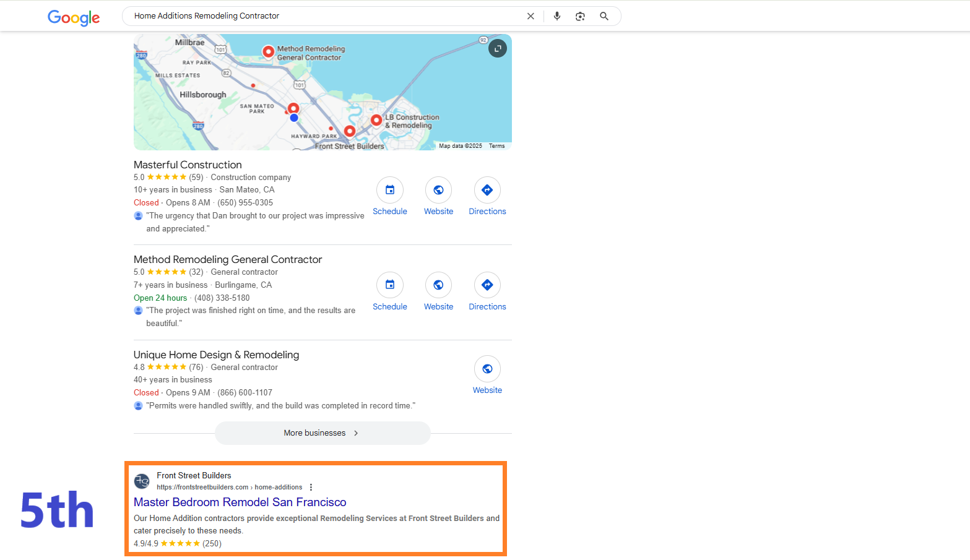Open Website for Masterful Construction
This screenshot has width=970, height=560.
438,197
